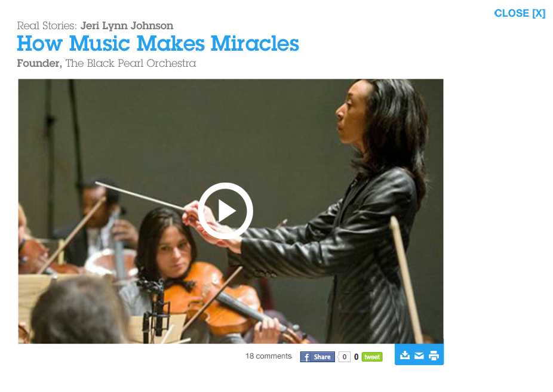This screenshot has width=553, height=392.
Task: Click the Facebook f logo
Action: 306,357
